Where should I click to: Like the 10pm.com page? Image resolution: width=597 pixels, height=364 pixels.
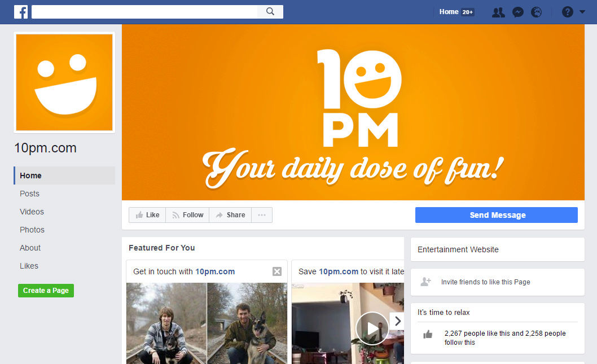[147, 215]
